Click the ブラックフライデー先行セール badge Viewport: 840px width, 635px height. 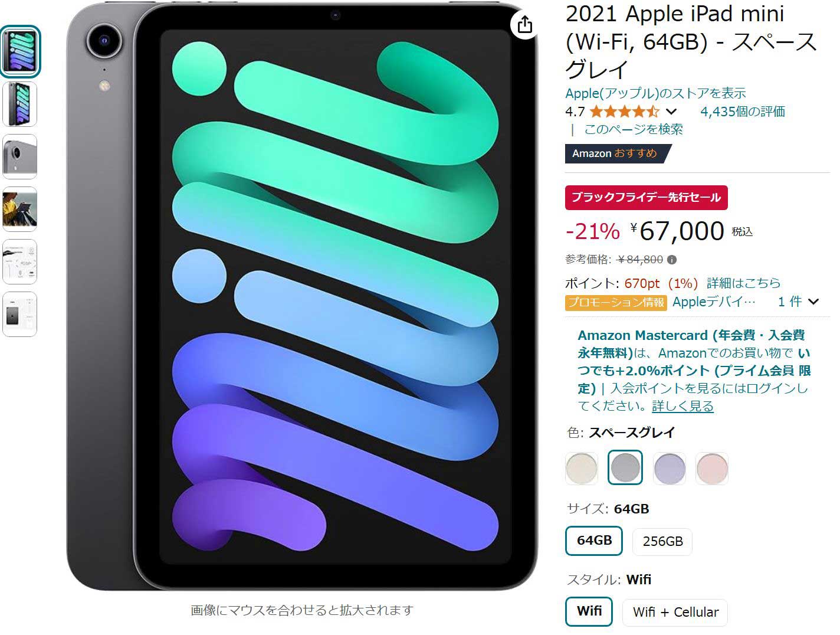(x=645, y=198)
